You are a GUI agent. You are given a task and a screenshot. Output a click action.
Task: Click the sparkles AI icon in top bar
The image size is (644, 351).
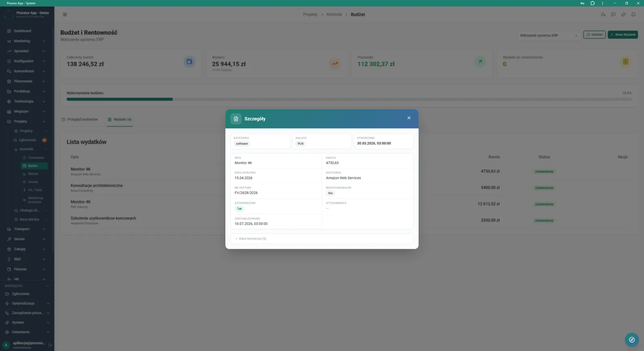click(x=623, y=14)
